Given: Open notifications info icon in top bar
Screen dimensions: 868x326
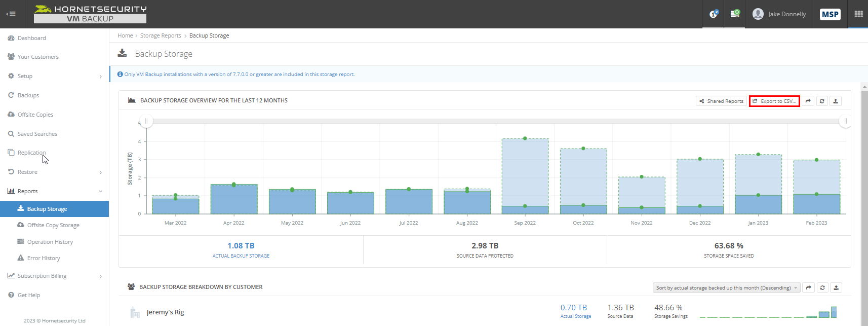Looking at the screenshot, I should pos(714,14).
